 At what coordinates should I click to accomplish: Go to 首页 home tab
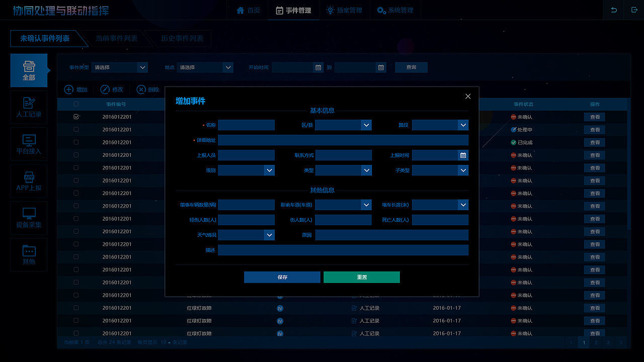(248, 10)
